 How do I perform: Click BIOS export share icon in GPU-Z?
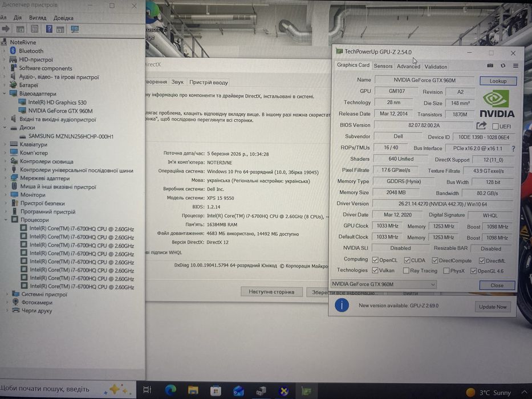tap(481, 126)
